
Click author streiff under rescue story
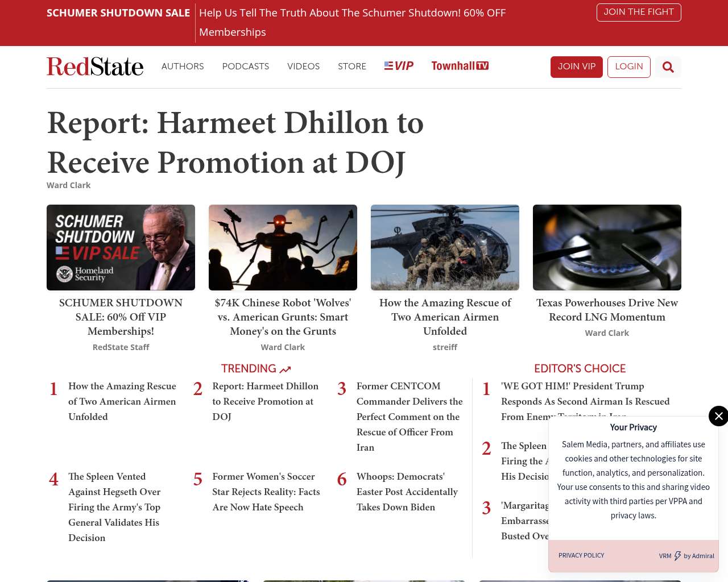pos(445,347)
